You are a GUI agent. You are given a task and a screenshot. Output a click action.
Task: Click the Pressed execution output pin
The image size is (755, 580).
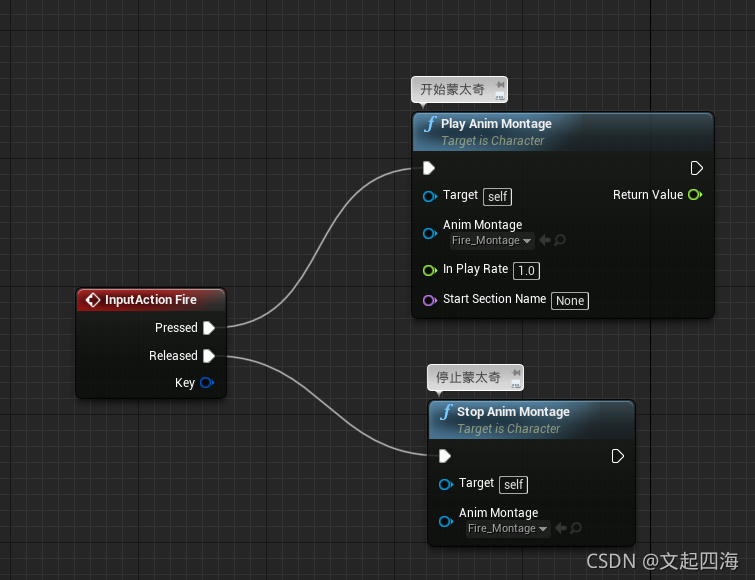pos(209,328)
